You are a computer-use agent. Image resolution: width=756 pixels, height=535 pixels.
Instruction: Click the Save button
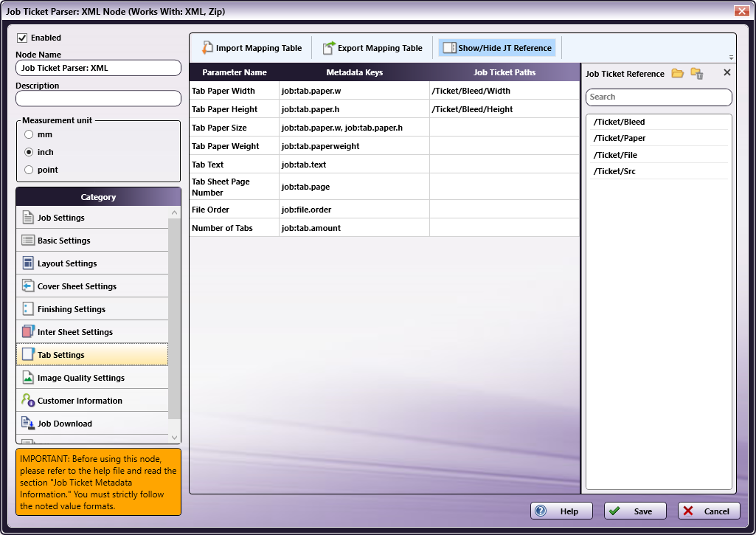(x=635, y=511)
